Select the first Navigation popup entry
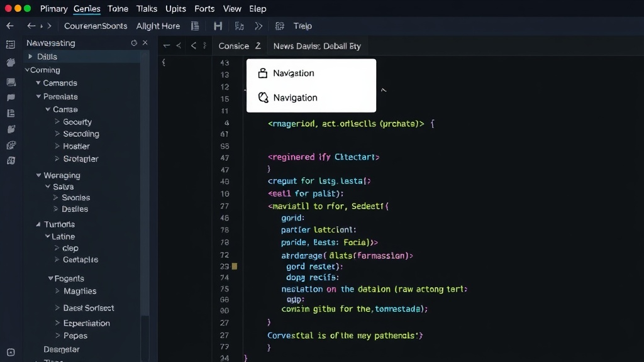The image size is (644, 362). [311, 73]
